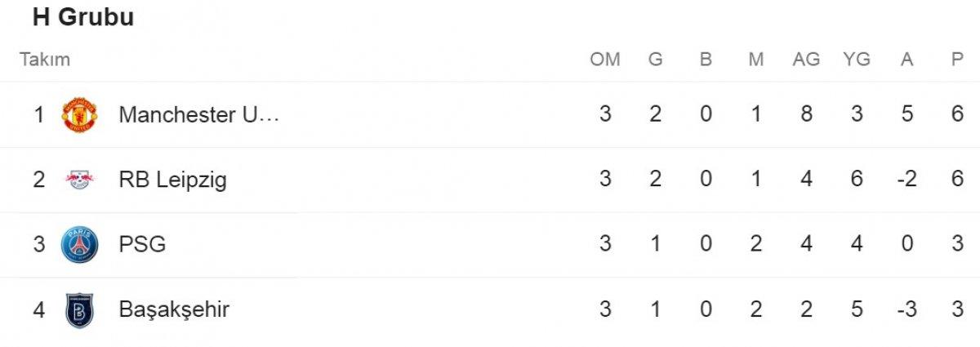
Task: Select the Başakşehir team name
Action: click(x=174, y=310)
